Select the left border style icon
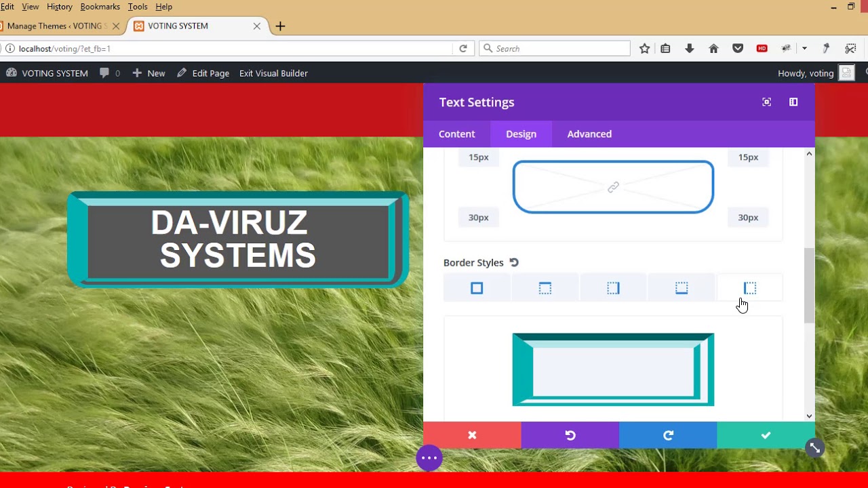 pos(750,288)
